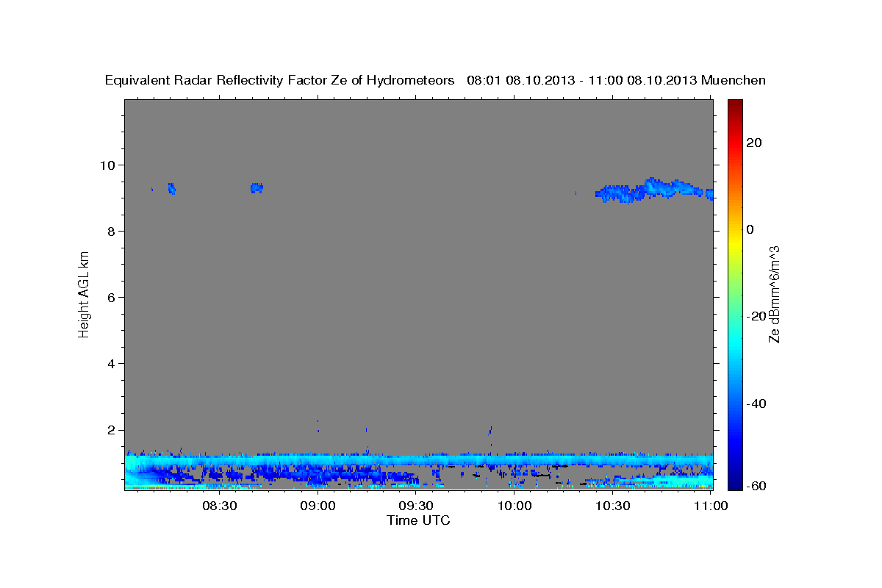Image resolution: width=882 pixels, height=588 pixels.
Task: Click the date range '08:01 08.10.2013 - 11:00 08.10.2013 Muenchen'
Action: pos(617,80)
